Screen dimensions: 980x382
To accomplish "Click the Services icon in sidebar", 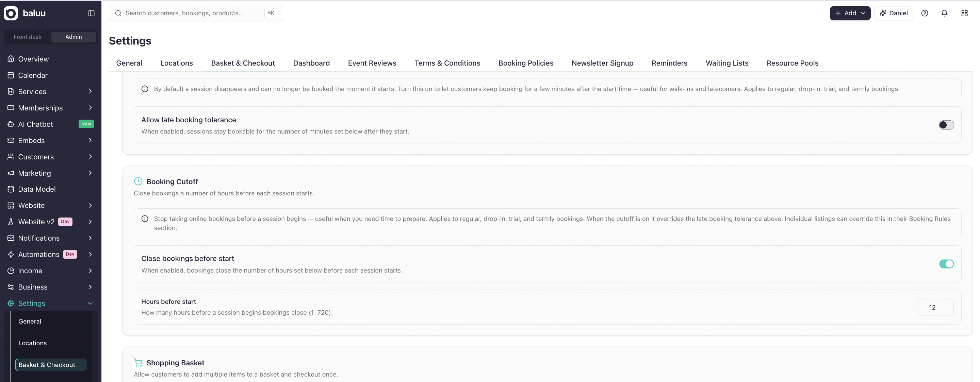I will click(x=11, y=92).
